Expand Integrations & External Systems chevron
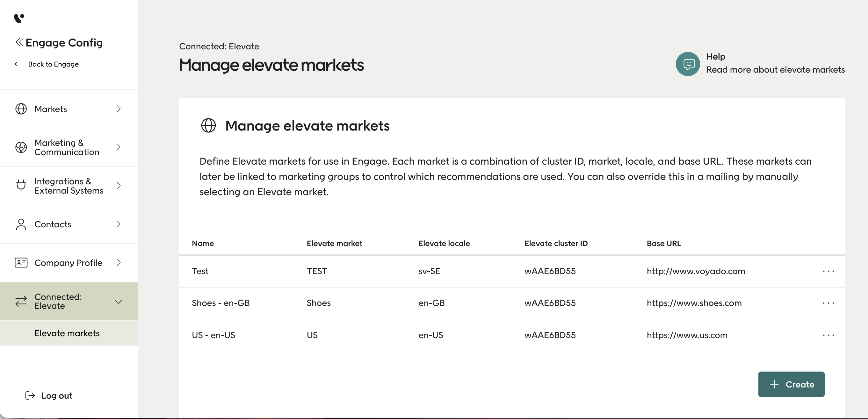This screenshot has width=868, height=419. pos(118,186)
